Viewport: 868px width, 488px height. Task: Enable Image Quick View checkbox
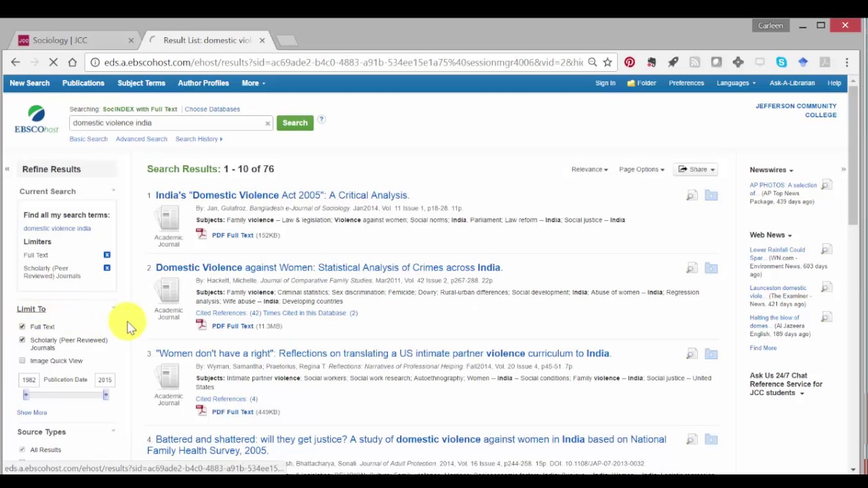[x=22, y=361]
